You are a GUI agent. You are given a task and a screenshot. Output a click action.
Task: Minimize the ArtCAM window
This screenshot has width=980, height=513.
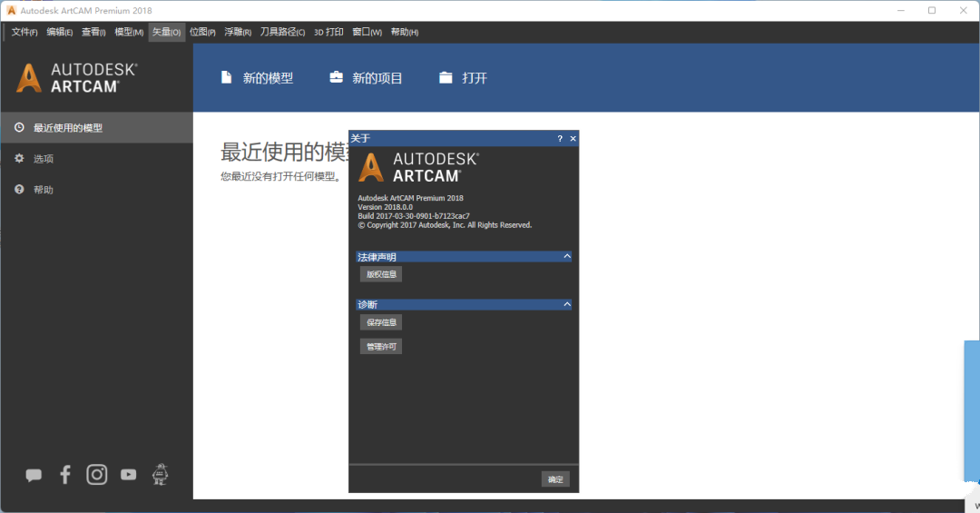coord(901,11)
